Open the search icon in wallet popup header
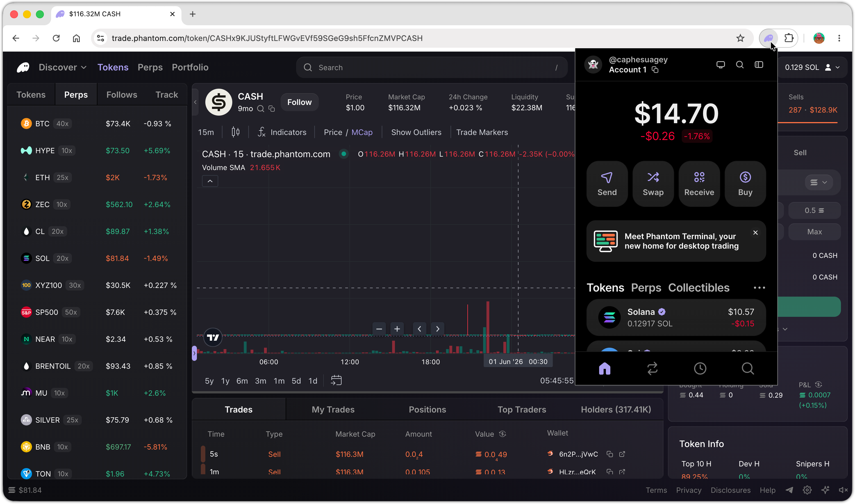The width and height of the screenshot is (855, 504). [740, 65]
